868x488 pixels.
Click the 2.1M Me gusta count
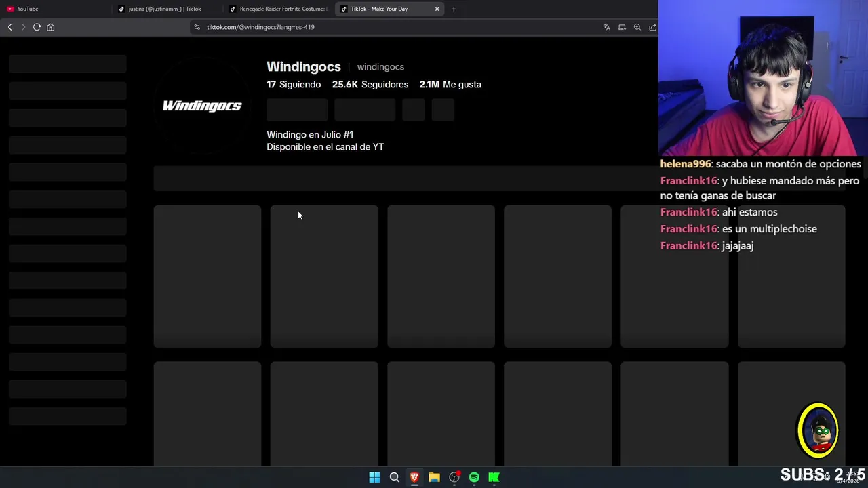[450, 84]
